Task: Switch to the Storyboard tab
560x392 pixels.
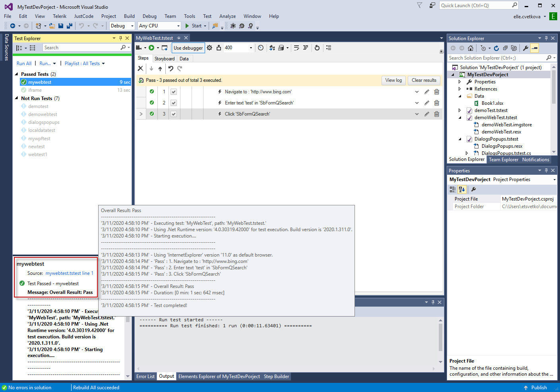Action: pos(165,59)
